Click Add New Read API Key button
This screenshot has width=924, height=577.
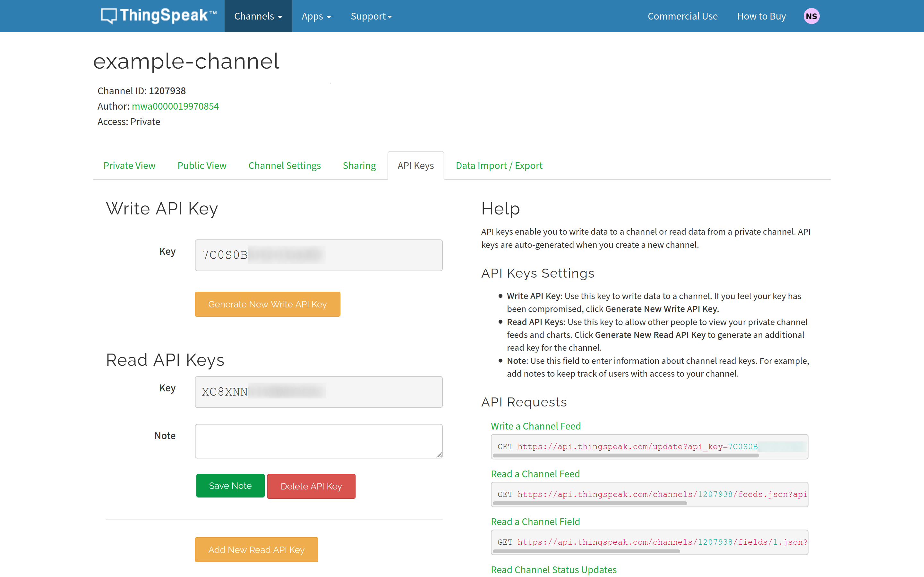[256, 549]
